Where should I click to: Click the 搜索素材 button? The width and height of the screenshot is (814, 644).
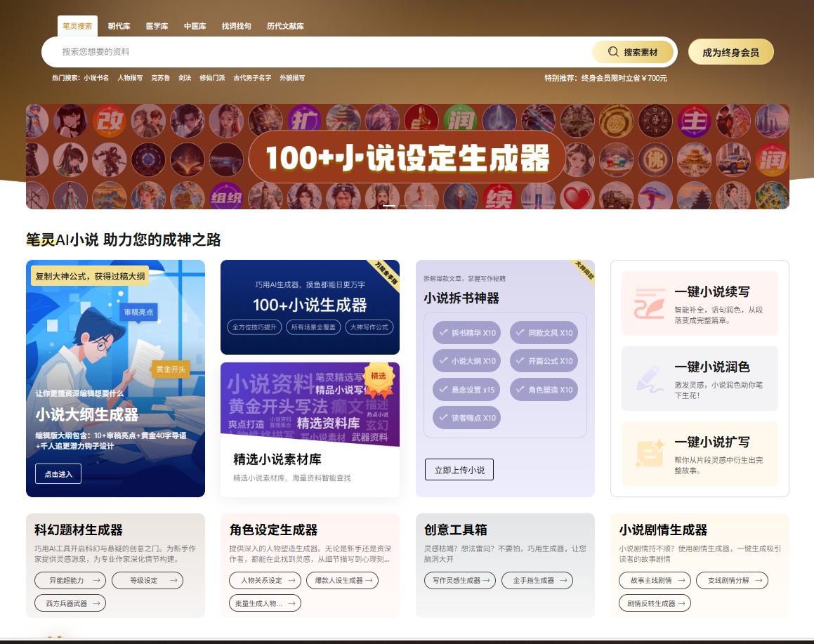633,52
